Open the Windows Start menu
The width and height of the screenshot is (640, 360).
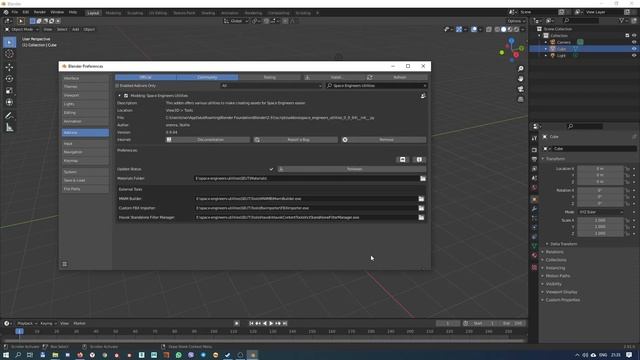click(6, 355)
